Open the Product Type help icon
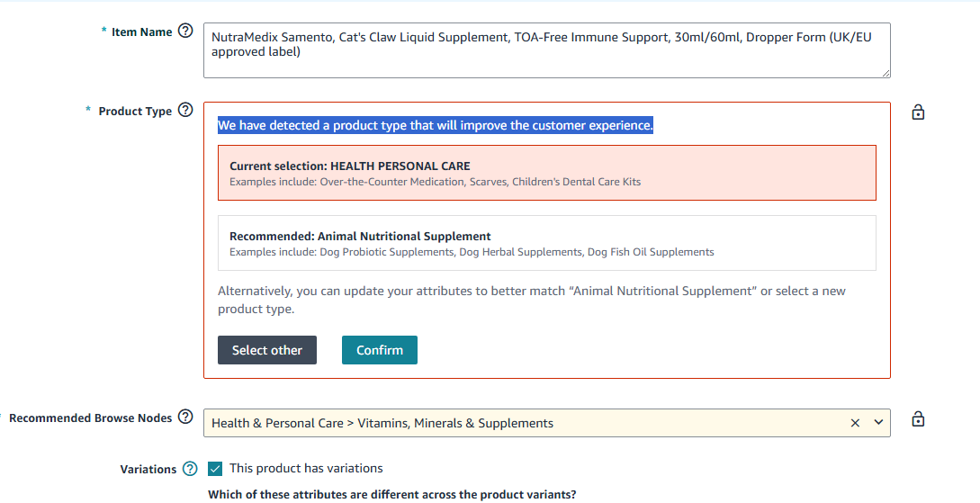The width and height of the screenshot is (980, 503). pyautogui.click(x=185, y=110)
